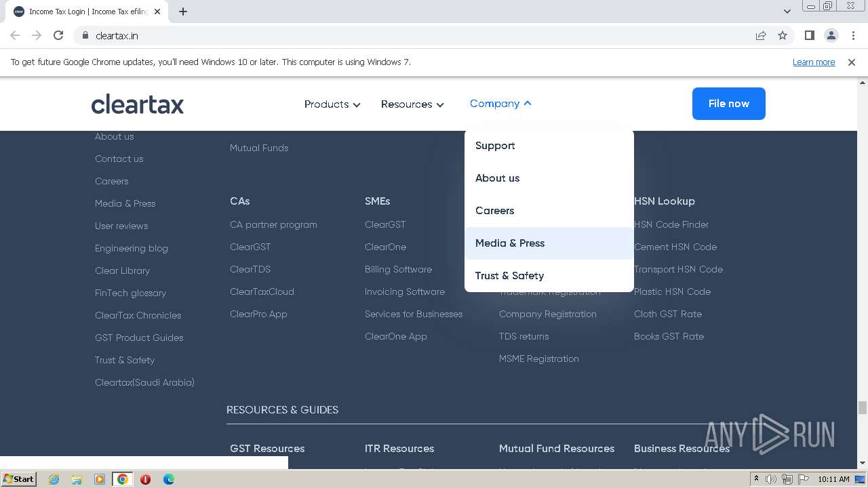Viewport: 868px width, 488px height.
Task: Close the Income Tax Login tab
Action: click(157, 12)
